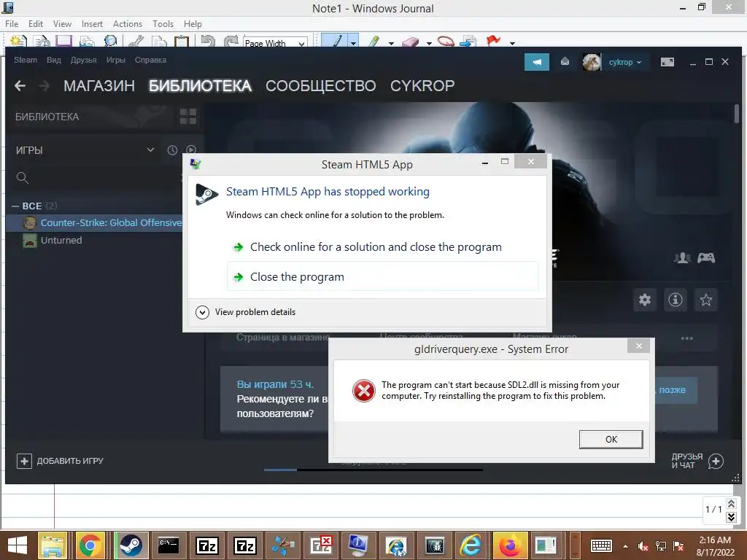Click the Steam library search field

(x=98, y=178)
